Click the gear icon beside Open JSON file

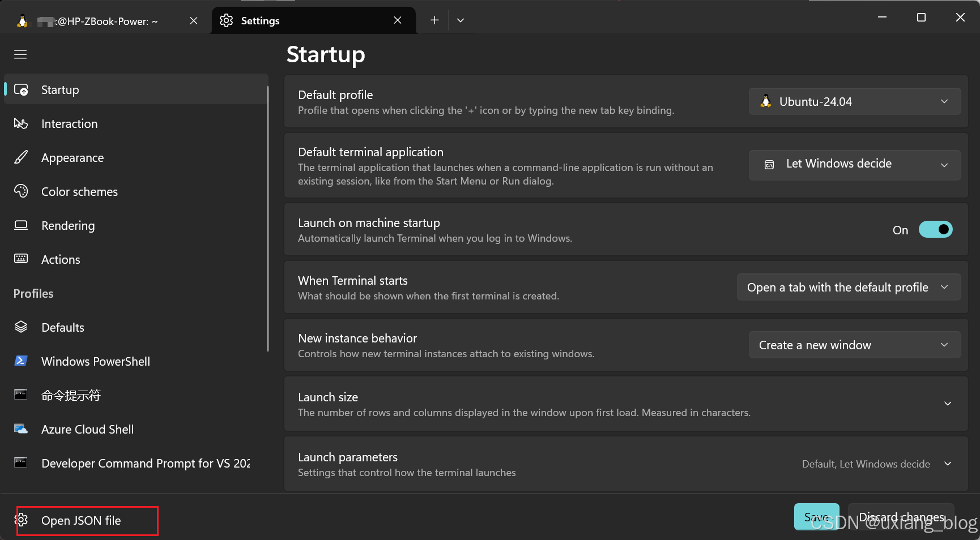pos(21,520)
